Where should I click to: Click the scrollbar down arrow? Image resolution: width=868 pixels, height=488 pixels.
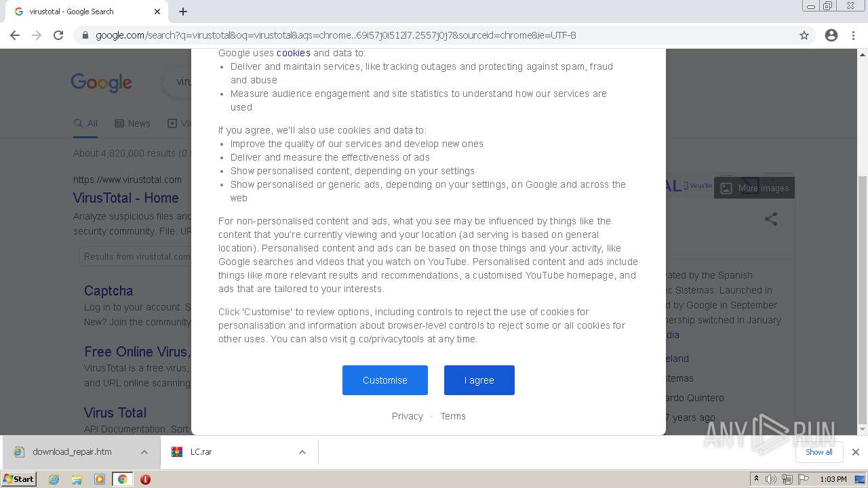(x=863, y=430)
